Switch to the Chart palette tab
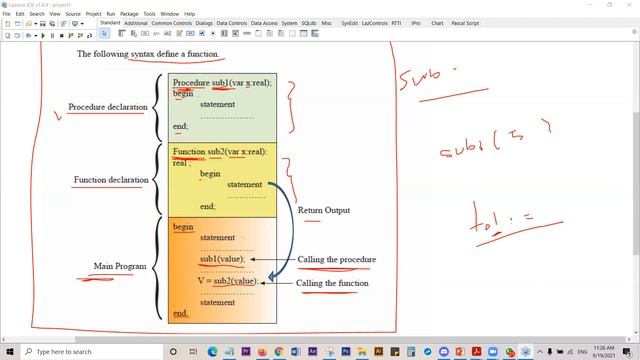The image size is (640, 360). pyautogui.click(x=437, y=23)
